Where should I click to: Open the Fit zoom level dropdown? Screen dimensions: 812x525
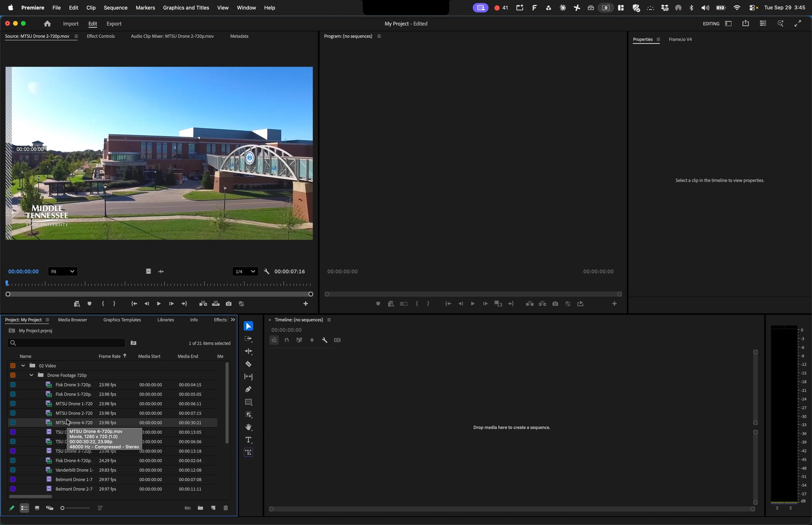[63, 272]
